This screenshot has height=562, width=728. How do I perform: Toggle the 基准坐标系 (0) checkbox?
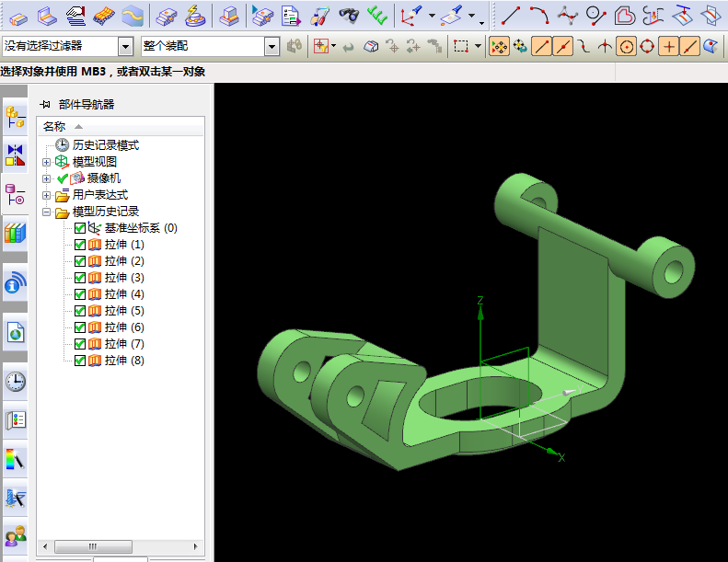(x=80, y=228)
